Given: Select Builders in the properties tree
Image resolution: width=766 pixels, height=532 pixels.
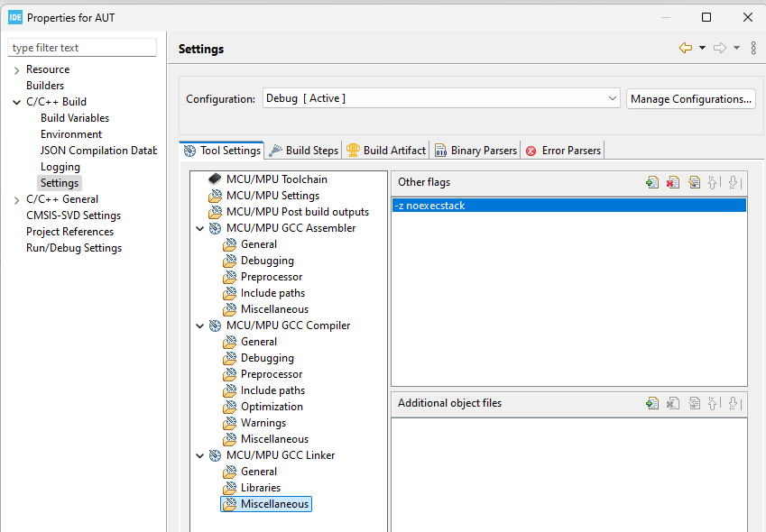Looking at the screenshot, I should point(45,86).
